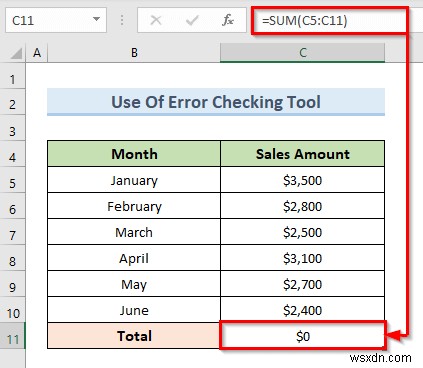This screenshot has height=368, width=423.
Task: Select the 'January' cell
Action: point(134,180)
